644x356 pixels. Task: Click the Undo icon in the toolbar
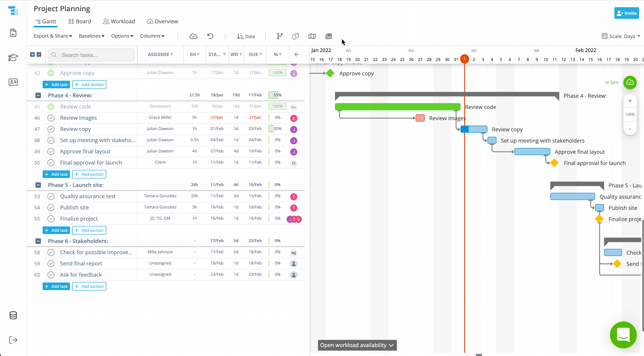tap(210, 36)
